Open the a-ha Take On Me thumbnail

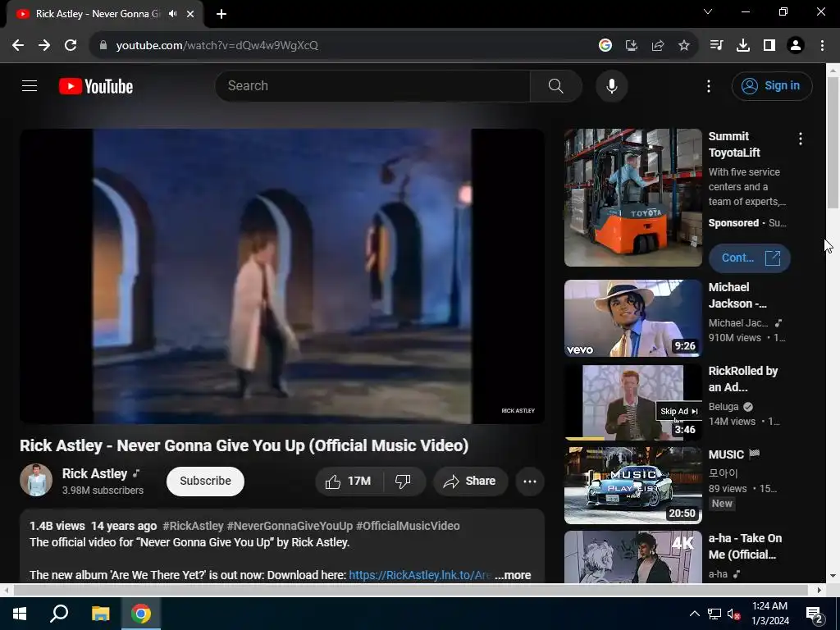pos(632,557)
